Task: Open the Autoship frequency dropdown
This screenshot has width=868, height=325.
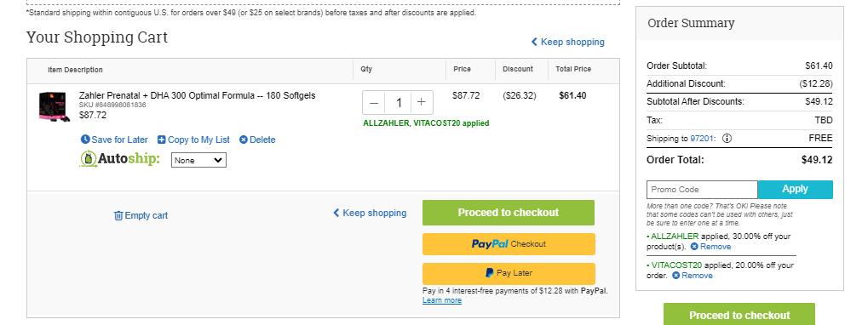Action: [198, 160]
